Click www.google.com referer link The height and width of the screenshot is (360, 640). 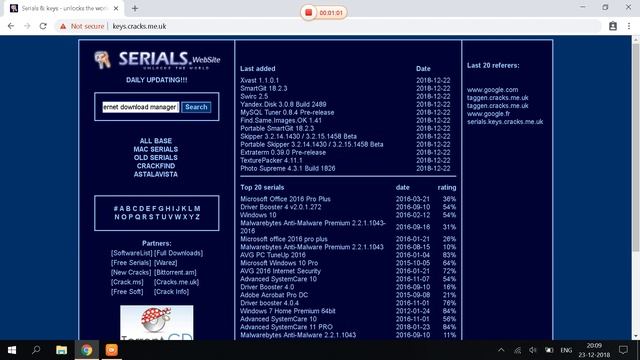pos(492,90)
